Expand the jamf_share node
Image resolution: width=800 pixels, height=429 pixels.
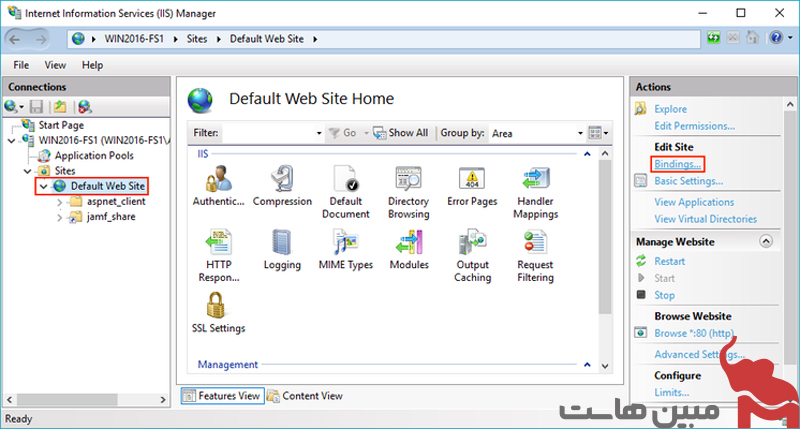click(60, 217)
